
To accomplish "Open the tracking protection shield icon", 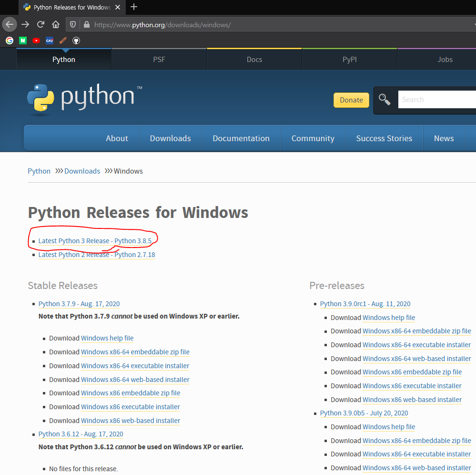I will [x=73, y=25].
